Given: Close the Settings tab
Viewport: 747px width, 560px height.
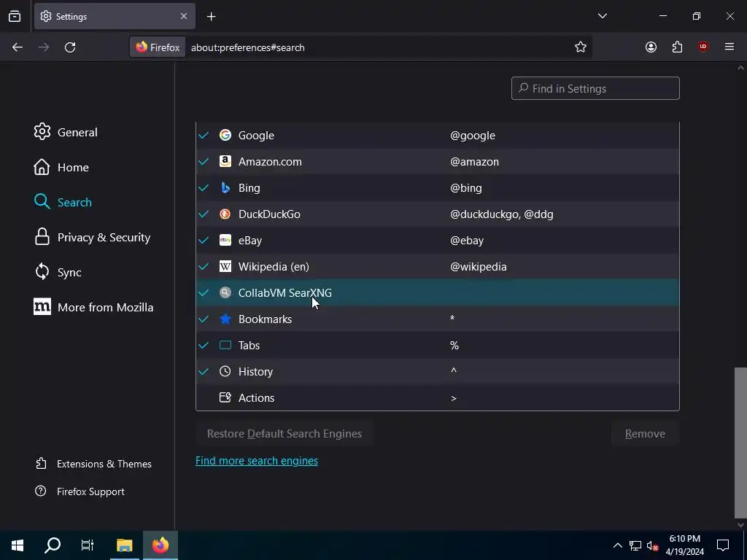Looking at the screenshot, I should pos(184,16).
